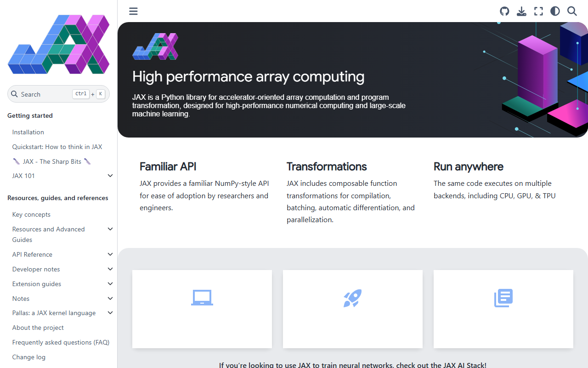
Task: Click the JAX logo in sidebar
Action: point(58,44)
